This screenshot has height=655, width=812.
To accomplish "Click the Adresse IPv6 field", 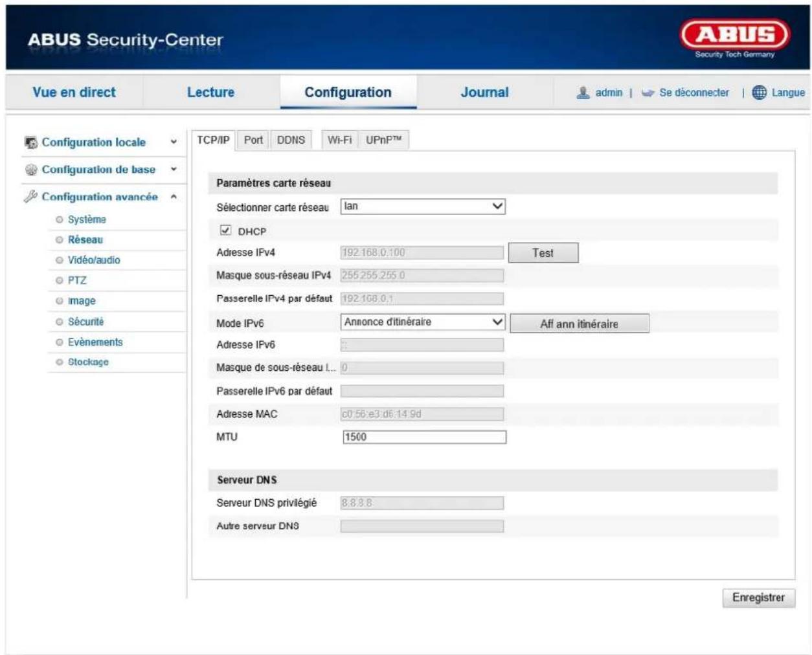I will (x=422, y=345).
